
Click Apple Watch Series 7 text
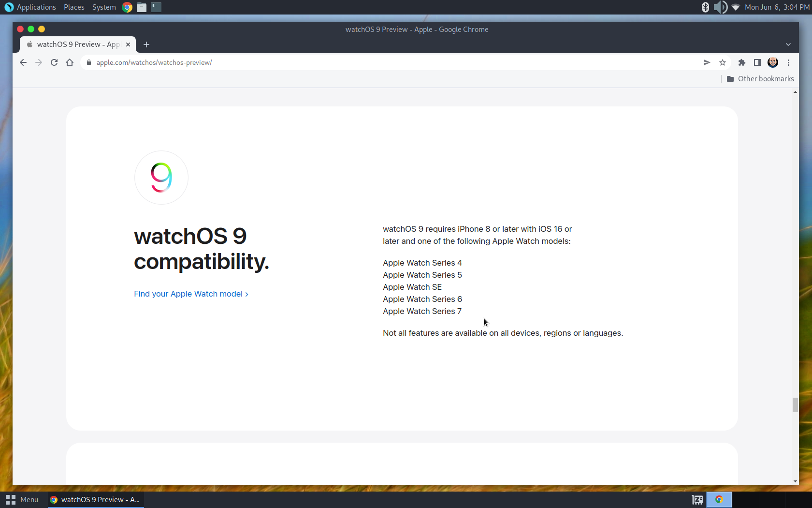point(422,311)
